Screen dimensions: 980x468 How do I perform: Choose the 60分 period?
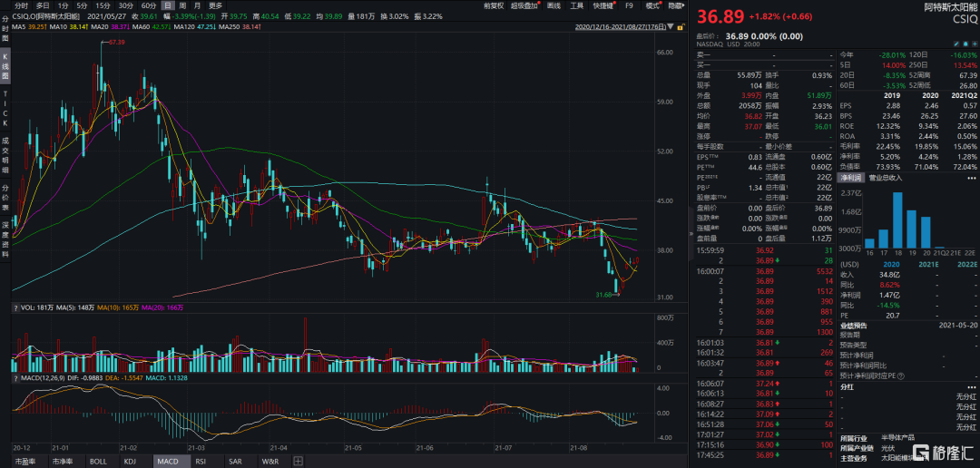149,5
